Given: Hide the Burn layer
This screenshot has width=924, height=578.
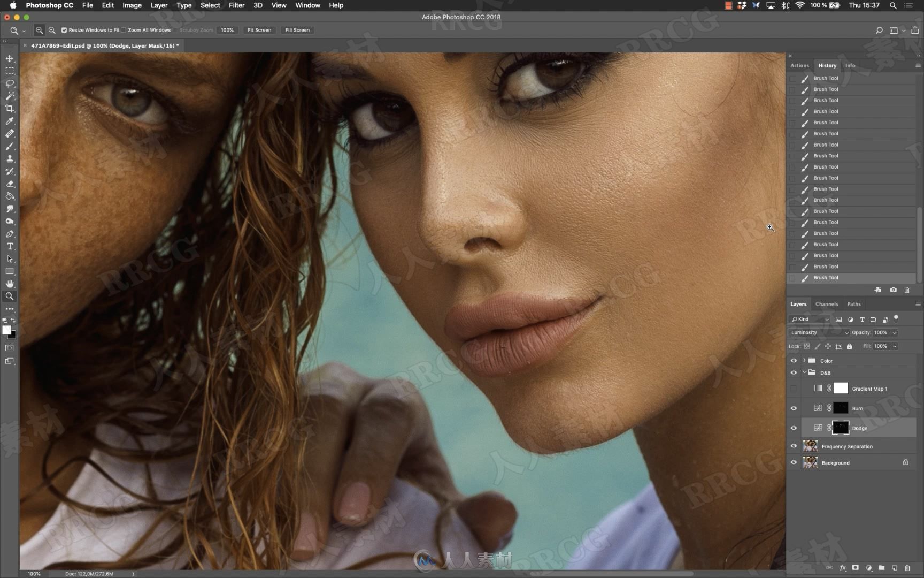Looking at the screenshot, I should 794,408.
